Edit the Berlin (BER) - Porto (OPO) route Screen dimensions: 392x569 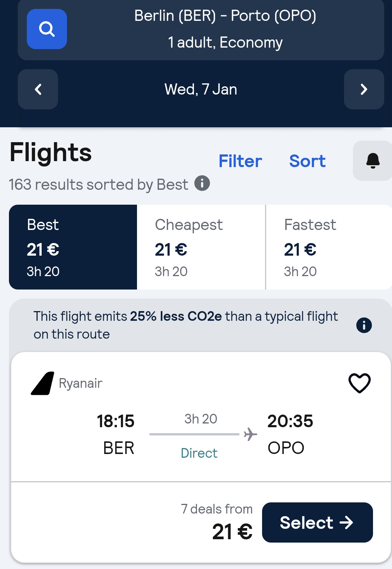[x=225, y=16]
